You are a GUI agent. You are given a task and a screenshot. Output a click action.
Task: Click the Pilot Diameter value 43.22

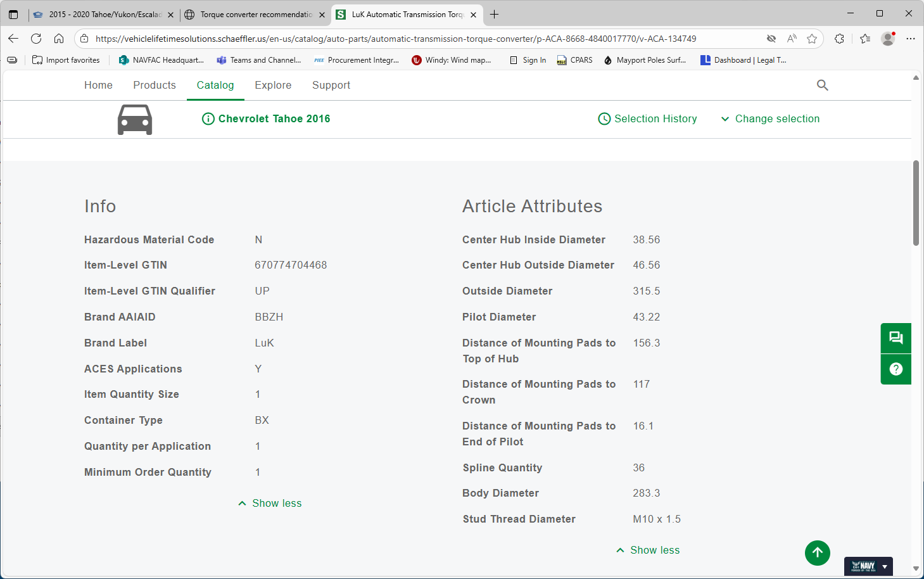pyautogui.click(x=647, y=317)
